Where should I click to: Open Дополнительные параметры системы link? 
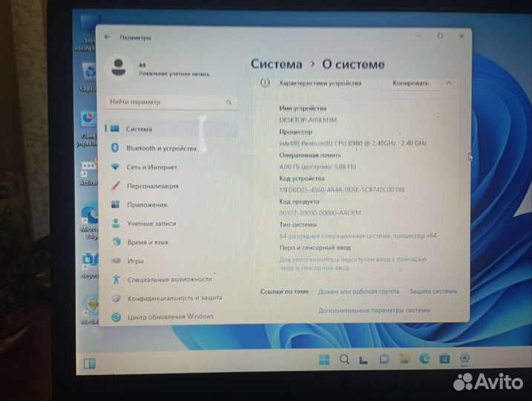coord(374,310)
